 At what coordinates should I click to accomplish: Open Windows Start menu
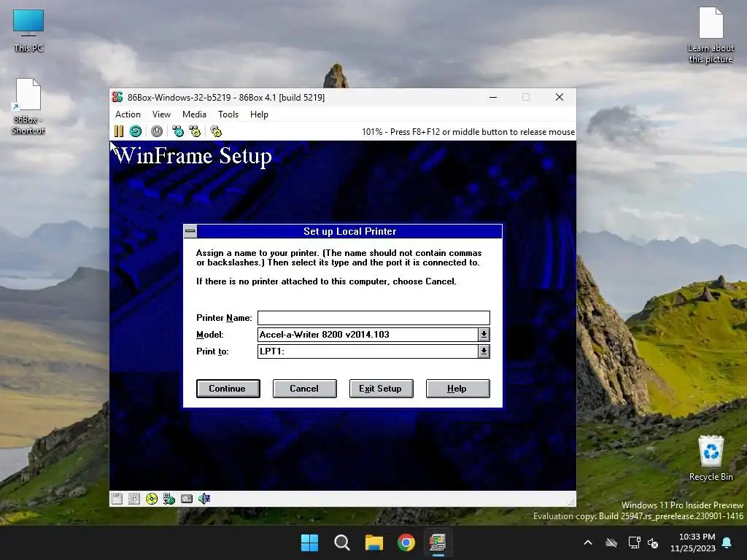point(309,542)
